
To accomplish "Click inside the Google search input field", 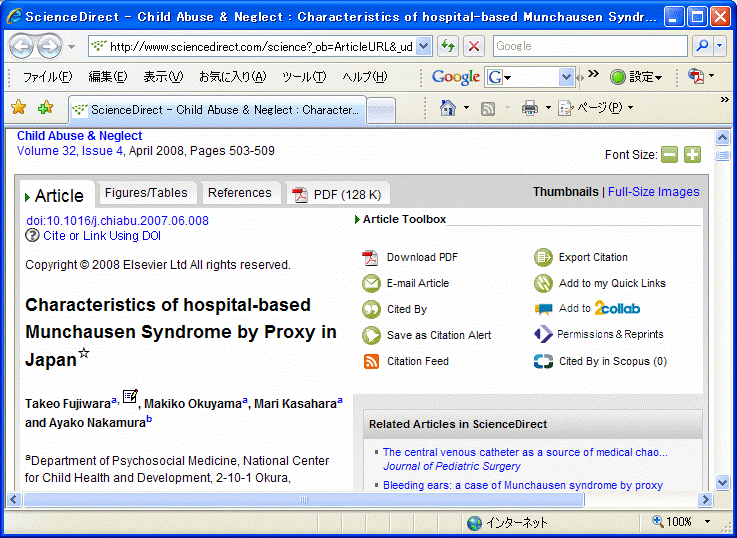I will click(x=590, y=46).
